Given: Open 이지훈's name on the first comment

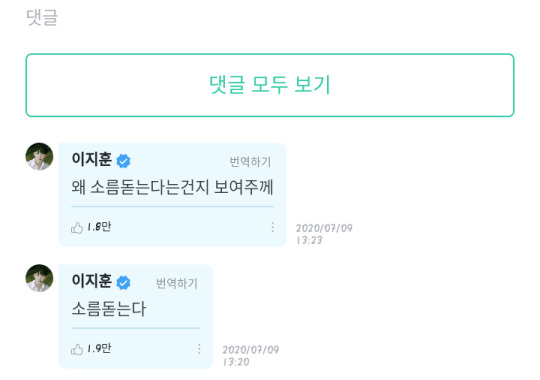Looking at the screenshot, I should tap(92, 159).
